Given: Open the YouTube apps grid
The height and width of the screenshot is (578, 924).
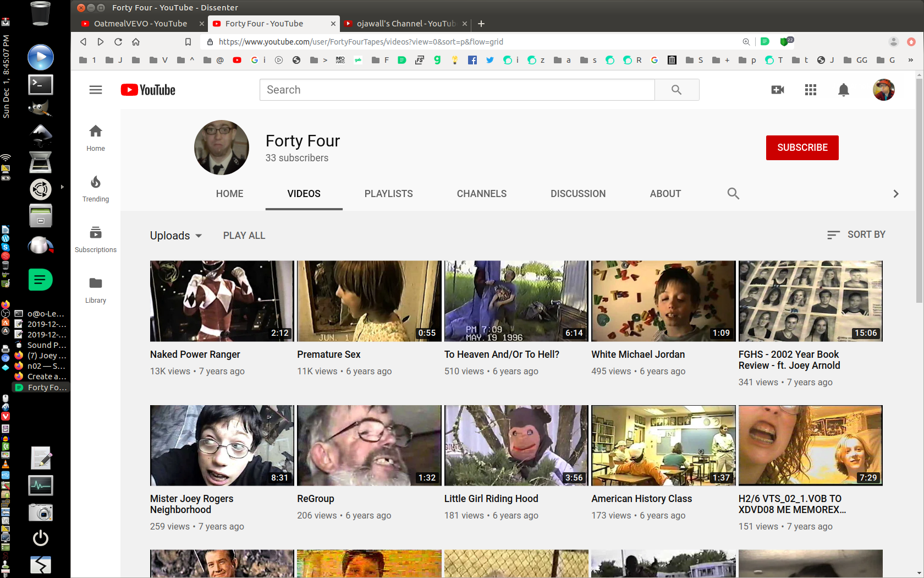Looking at the screenshot, I should click(811, 90).
